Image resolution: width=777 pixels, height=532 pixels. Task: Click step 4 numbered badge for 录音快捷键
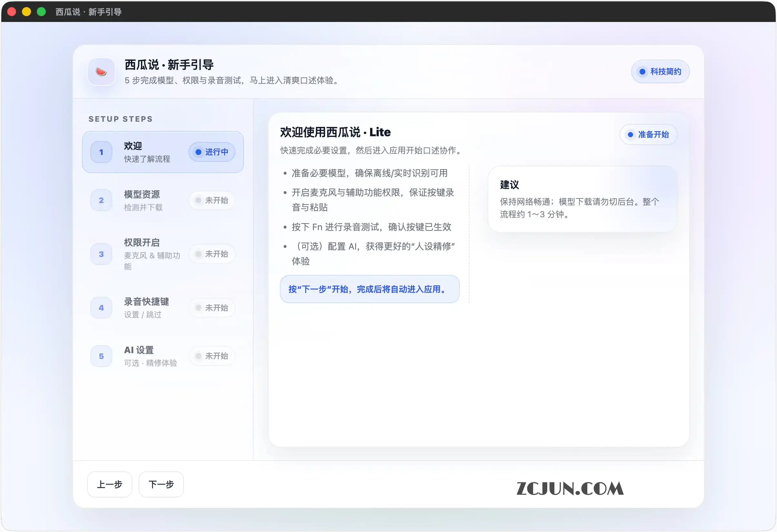(x=101, y=308)
